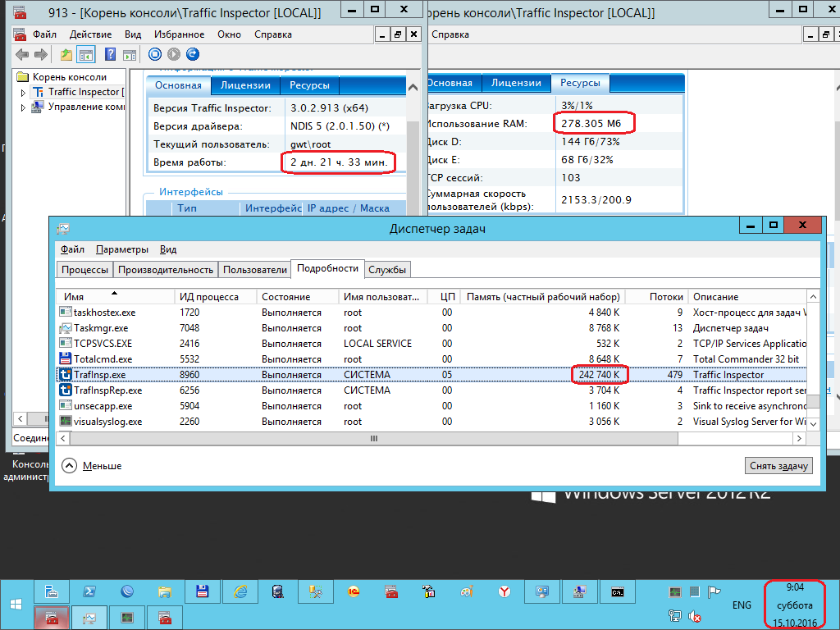Click the horizontal scrollbar in Task Manager

coord(374,438)
